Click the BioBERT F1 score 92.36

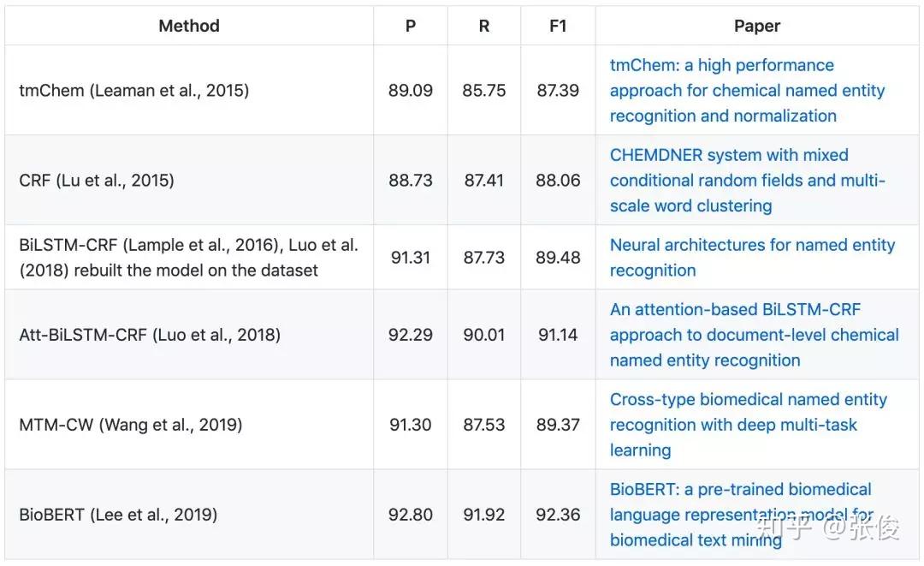(558, 515)
